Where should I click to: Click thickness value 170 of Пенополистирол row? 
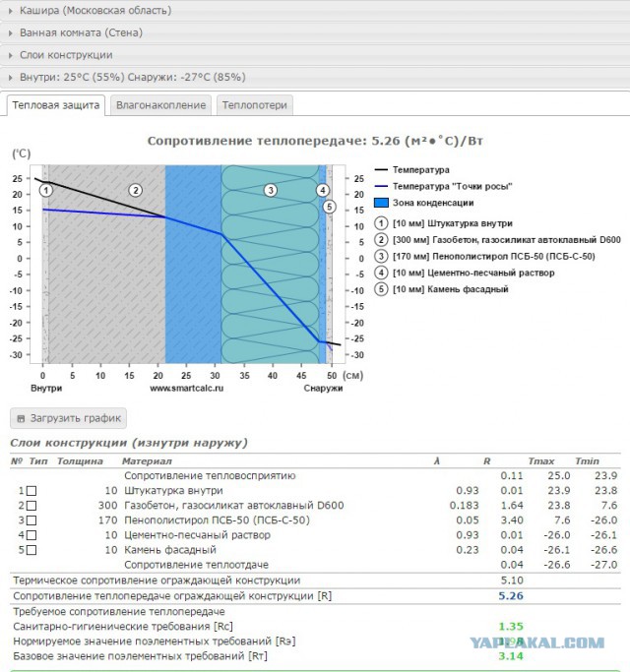click(107, 520)
